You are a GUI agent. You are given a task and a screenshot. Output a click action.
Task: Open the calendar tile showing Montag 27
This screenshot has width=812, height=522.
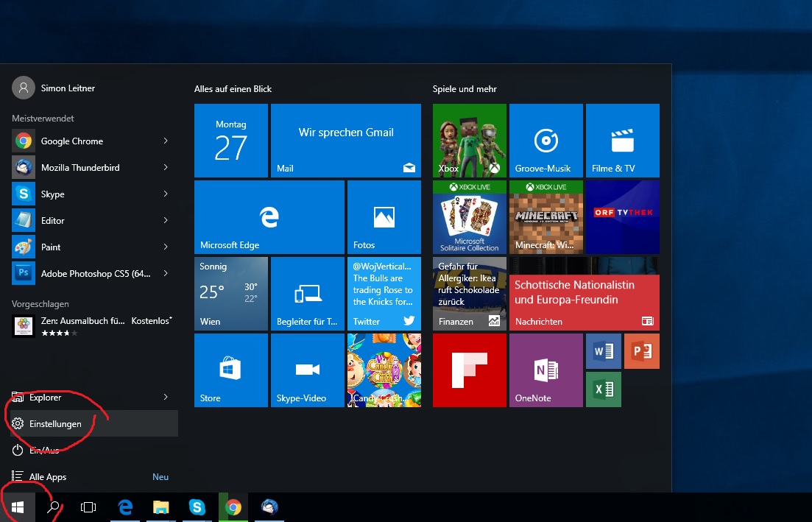click(x=231, y=141)
